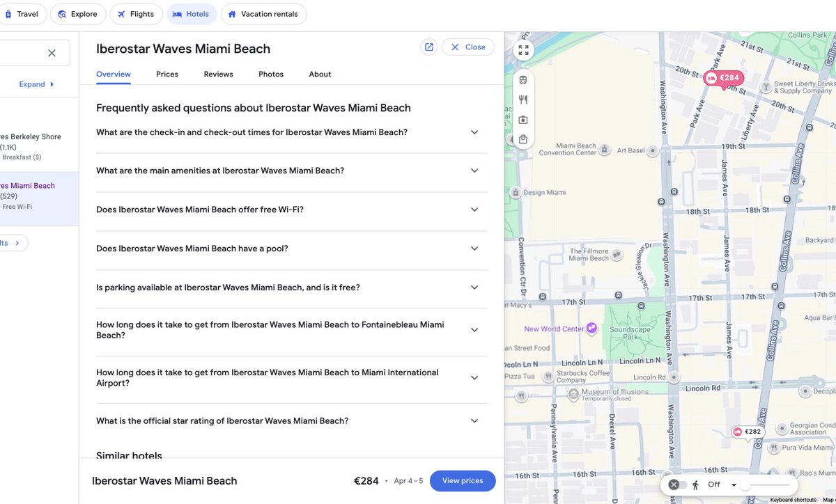
Task: Click View prices button
Action: coord(463,481)
